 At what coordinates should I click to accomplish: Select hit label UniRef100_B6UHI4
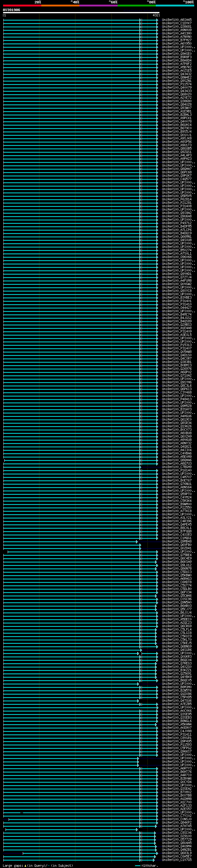pos(177,125)
